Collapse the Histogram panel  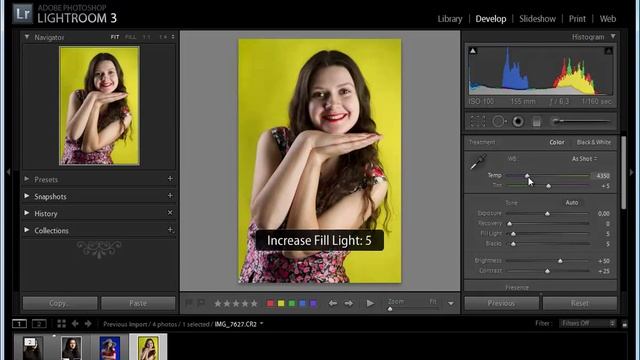point(613,36)
